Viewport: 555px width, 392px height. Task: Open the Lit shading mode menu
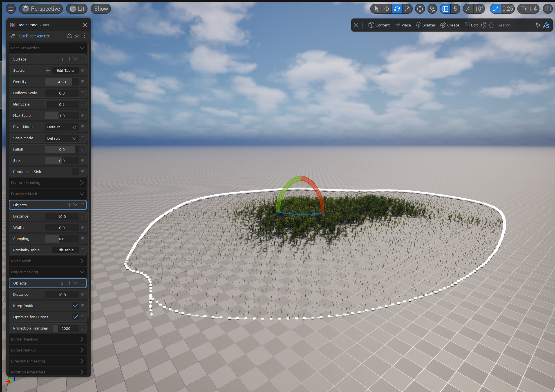pos(77,9)
